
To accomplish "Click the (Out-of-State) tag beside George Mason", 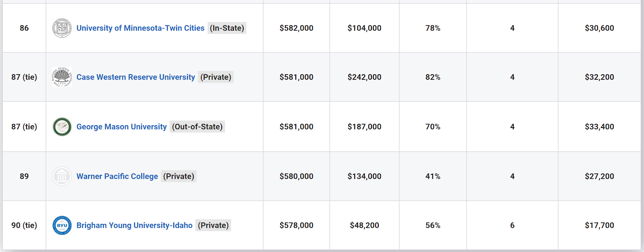I will pos(197,127).
